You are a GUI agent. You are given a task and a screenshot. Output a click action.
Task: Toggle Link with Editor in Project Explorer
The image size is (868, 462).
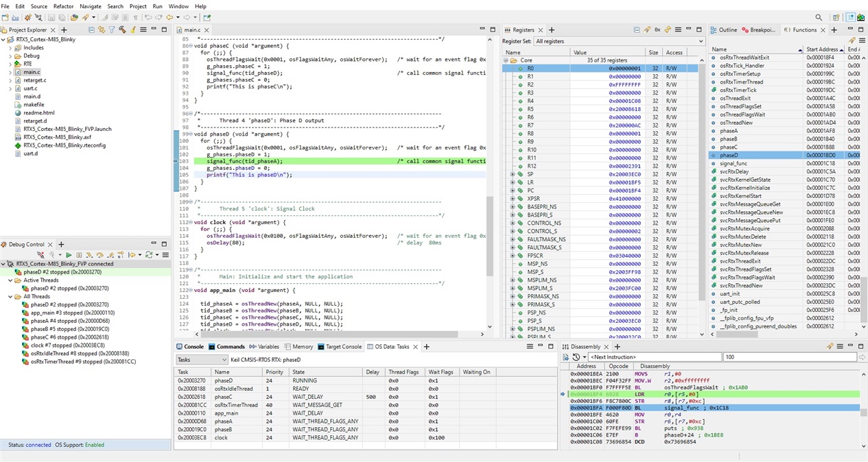coord(101,29)
